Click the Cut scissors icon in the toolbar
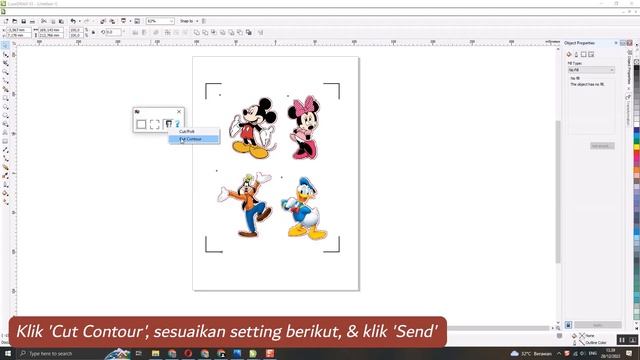The width and height of the screenshot is (640, 360). [x=44, y=21]
